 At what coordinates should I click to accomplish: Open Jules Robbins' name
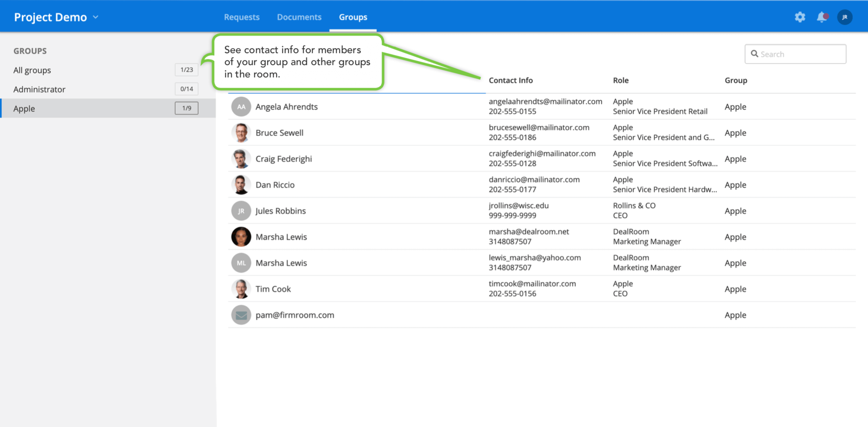pyautogui.click(x=280, y=211)
